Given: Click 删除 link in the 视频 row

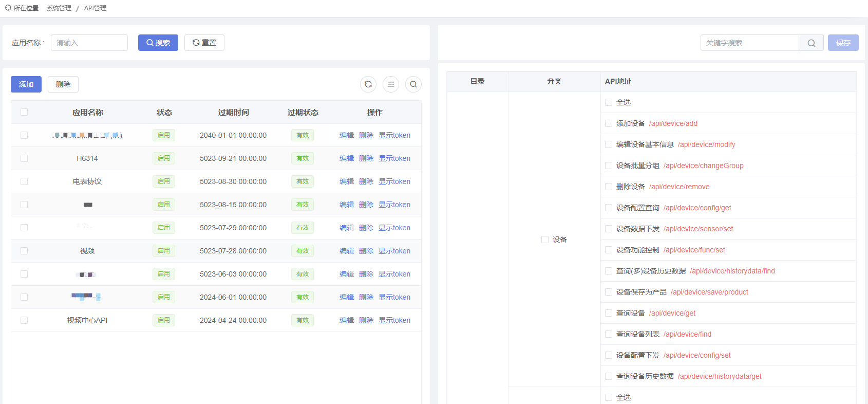Looking at the screenshot, I should point(366,251).
